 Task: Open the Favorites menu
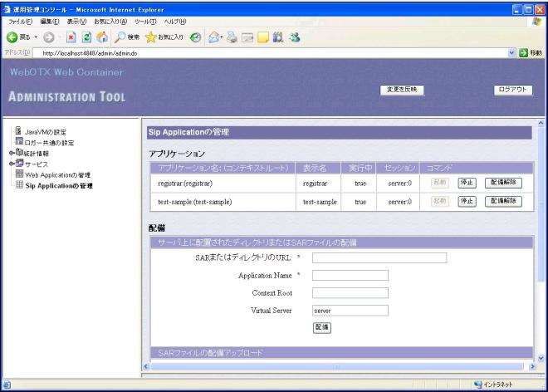click(110, 22)
